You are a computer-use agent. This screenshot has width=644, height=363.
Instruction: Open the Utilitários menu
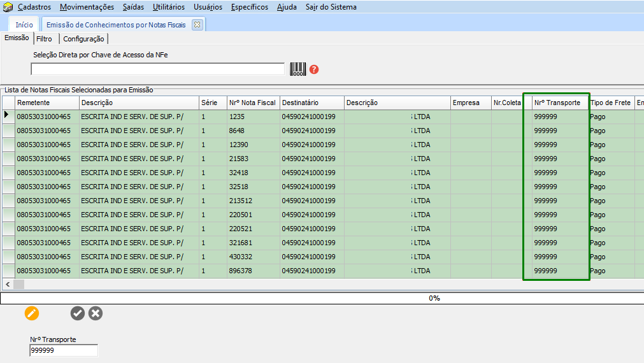(x=169, y=7)
